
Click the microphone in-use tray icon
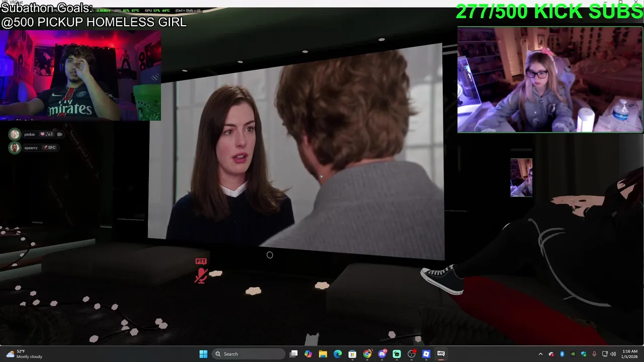(594, 354)
